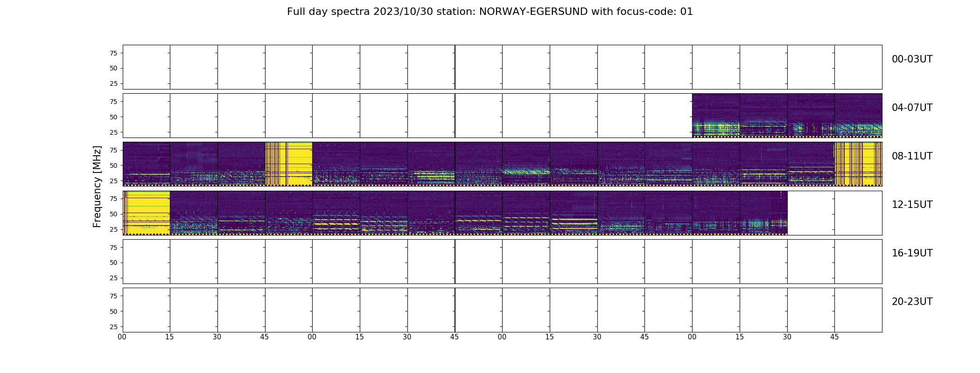Open the saturated yellow 08:45 spectrum panel
980x373 pixels.
point(289,164)
